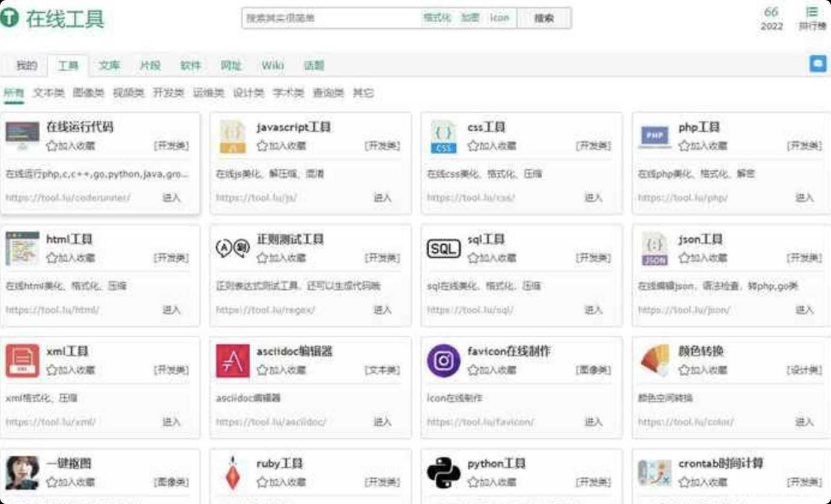
Task: Add 在线运行代码 to favorites star
Action: click(x=52, y=146)
